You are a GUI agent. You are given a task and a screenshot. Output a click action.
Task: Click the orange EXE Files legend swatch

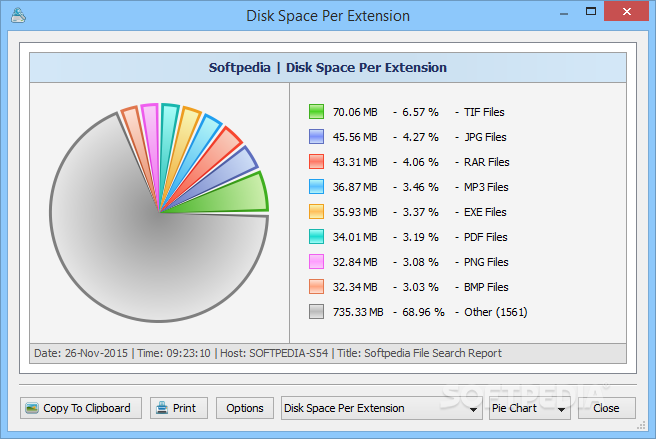point(316,212)
